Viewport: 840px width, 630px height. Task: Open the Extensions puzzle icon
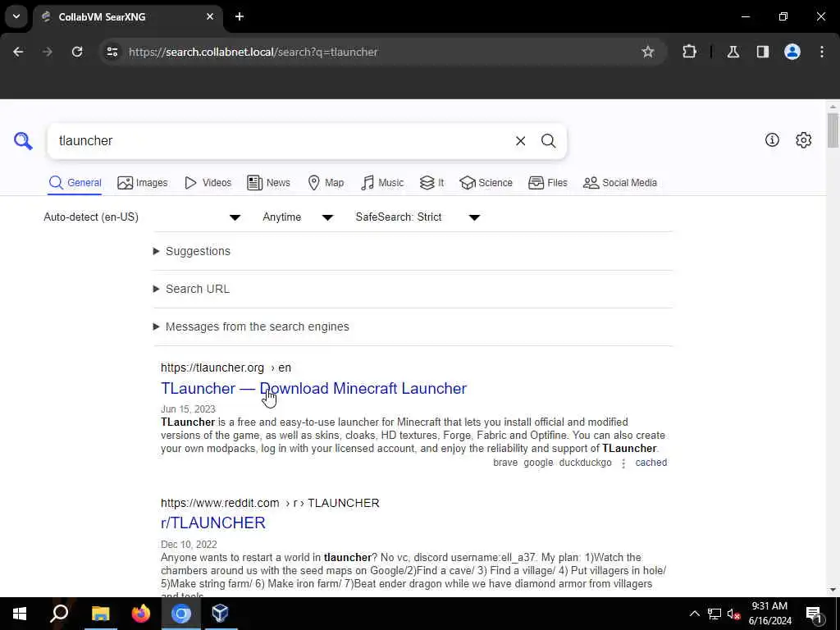click(689, 52)
